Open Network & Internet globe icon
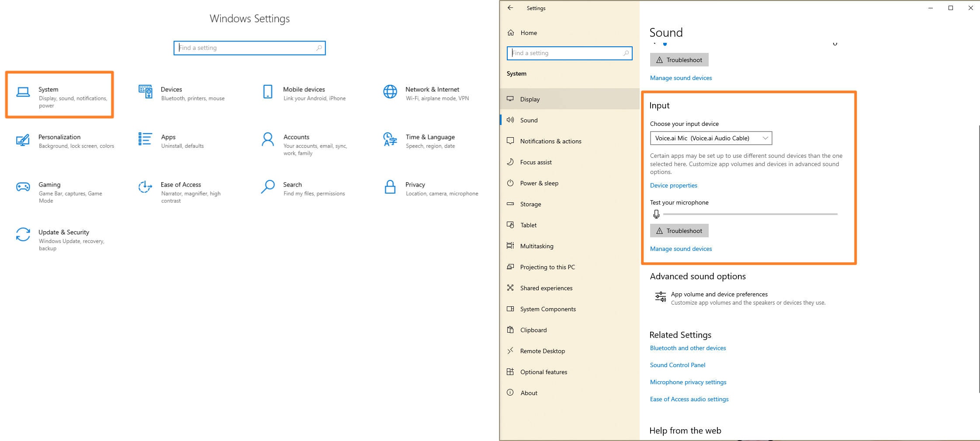980x441 pixels. pos(390,92)
